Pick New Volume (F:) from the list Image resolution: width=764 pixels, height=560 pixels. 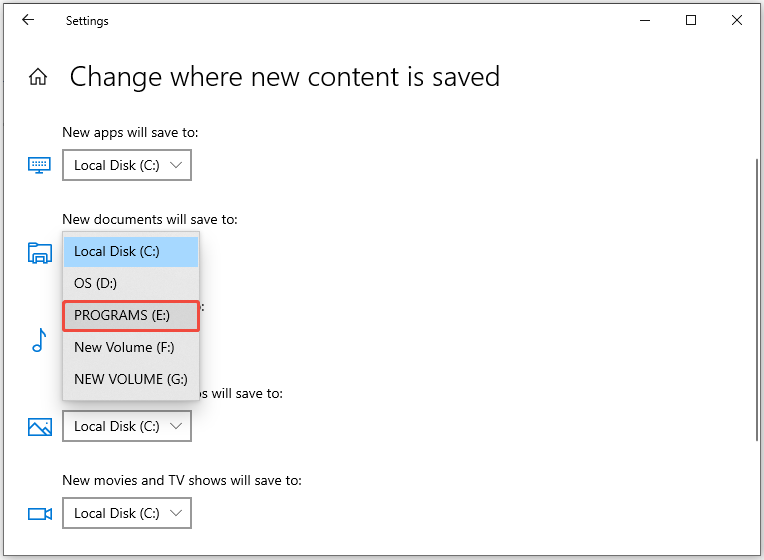click(131, 347)
